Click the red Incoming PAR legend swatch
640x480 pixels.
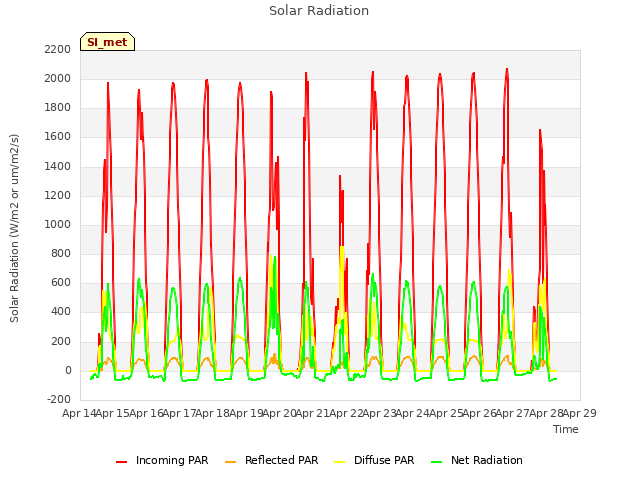[122, 462]
